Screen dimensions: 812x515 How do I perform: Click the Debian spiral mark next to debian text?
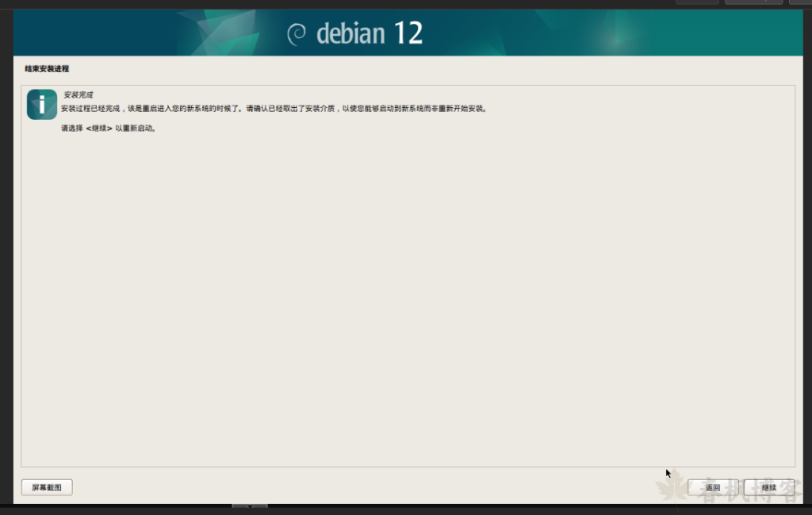pyautogui.click(x=297, y=33)
